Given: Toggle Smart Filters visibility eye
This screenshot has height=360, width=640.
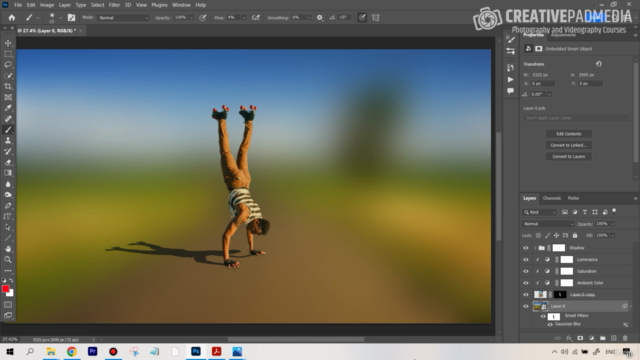Looking at the screenshot, I should (x=543, y=316).
